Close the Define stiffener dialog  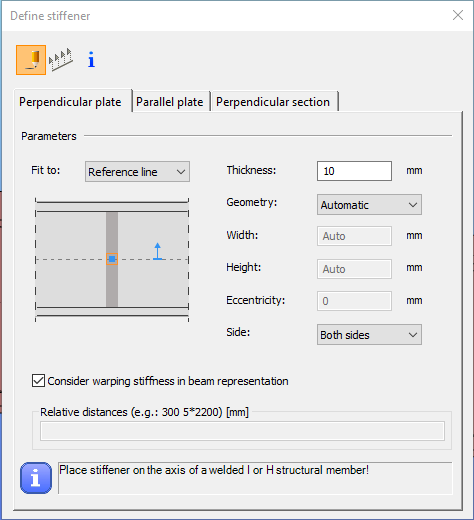(x=458, y=15)
